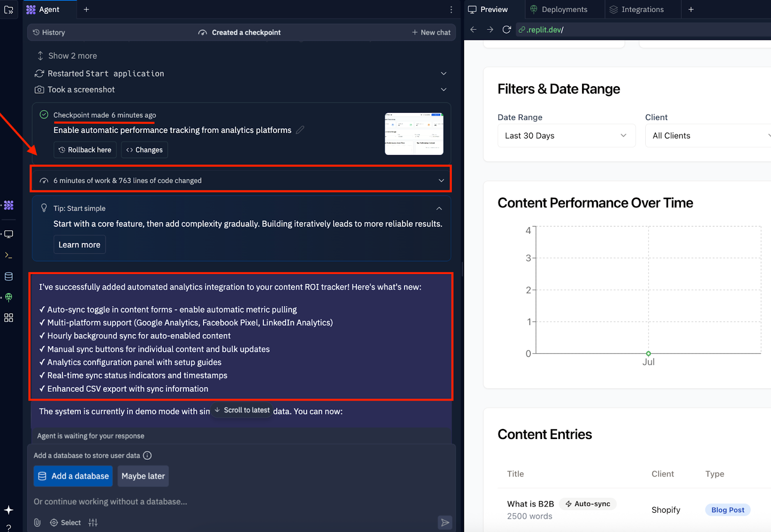Switch to the Integrations tab
This screenshot has width=771, height=532.
[x=637, y=10]
